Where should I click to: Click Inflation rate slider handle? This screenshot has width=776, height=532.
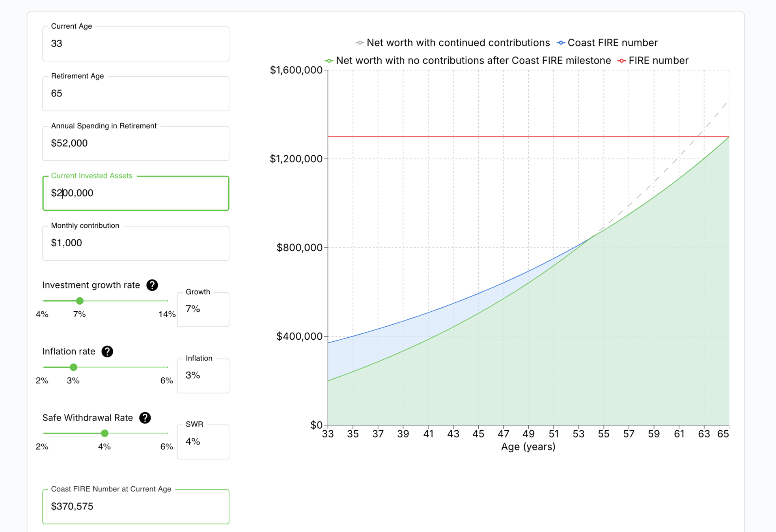coord(73,367)
